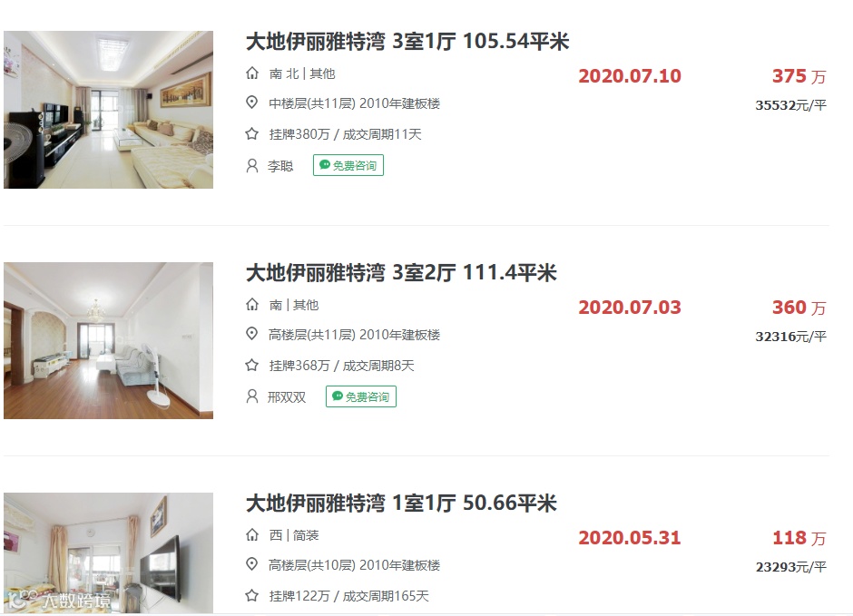
Task: Open living room photo of the 105.54平米 listing
Action: 108,110
